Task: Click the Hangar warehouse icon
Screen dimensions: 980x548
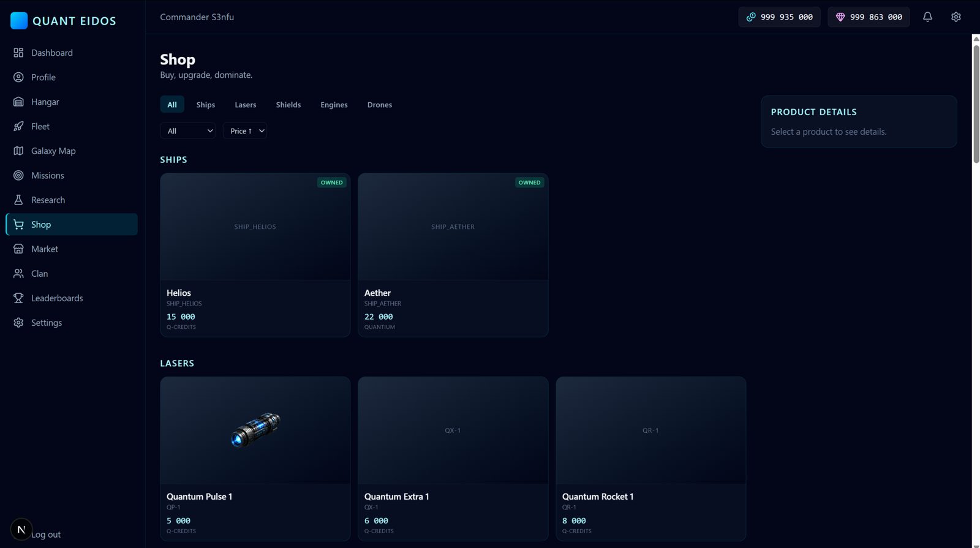Action: [x=18, y=102]
